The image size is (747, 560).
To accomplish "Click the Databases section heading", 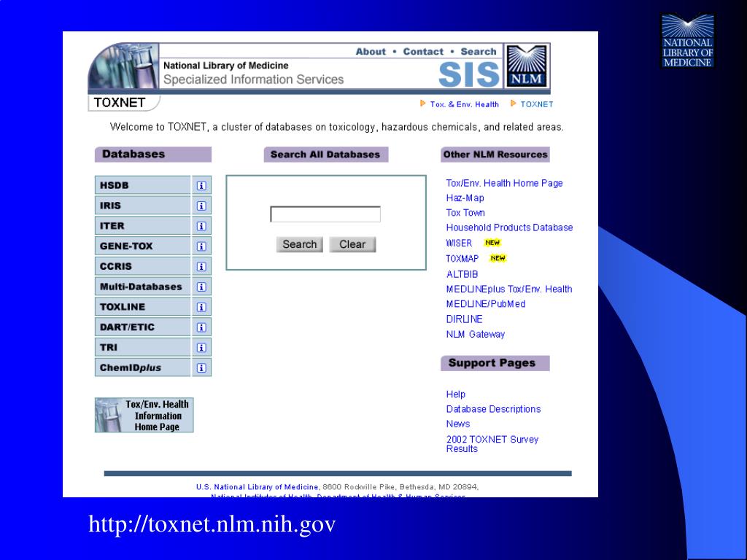I will 153,155.
